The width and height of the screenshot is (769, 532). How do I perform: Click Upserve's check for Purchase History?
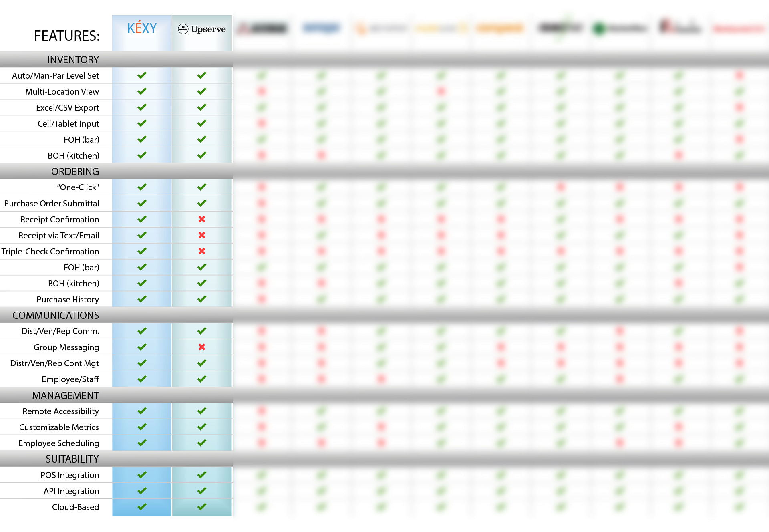coord(202,299)
